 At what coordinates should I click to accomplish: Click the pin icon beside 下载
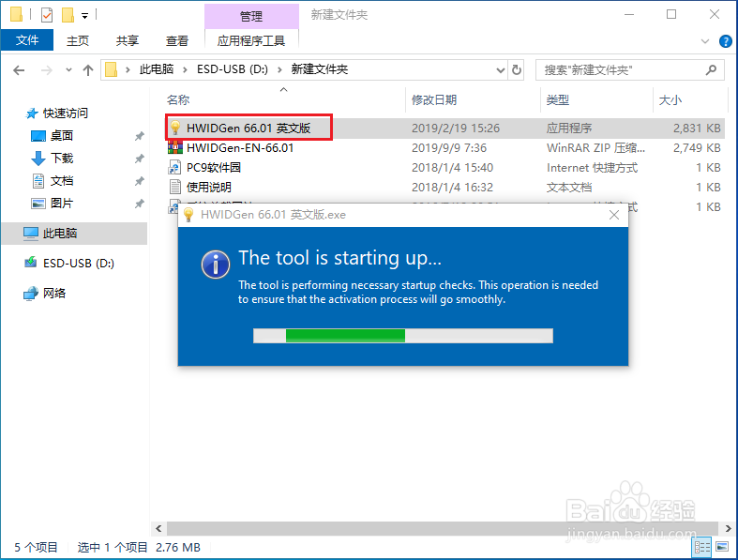click(x=140, y=159)
